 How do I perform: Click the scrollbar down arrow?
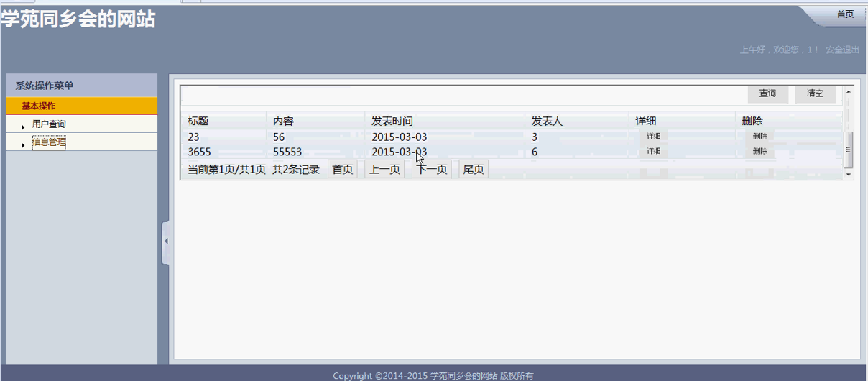click(849, 175)
